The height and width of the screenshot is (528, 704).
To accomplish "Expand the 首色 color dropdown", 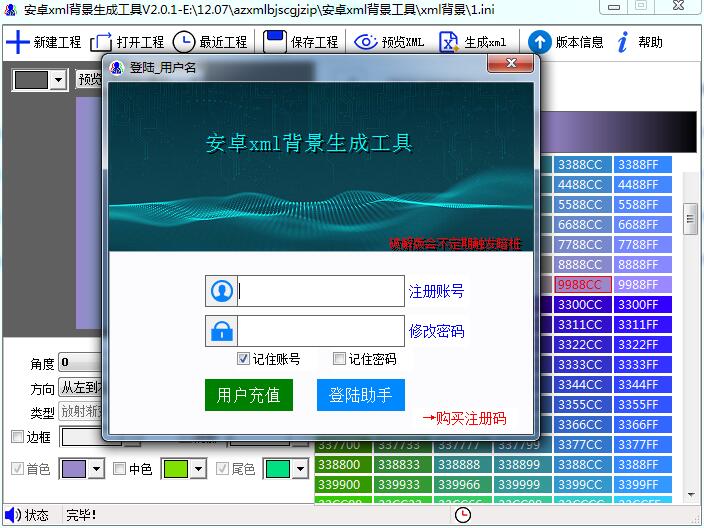I will click(96, 469).
